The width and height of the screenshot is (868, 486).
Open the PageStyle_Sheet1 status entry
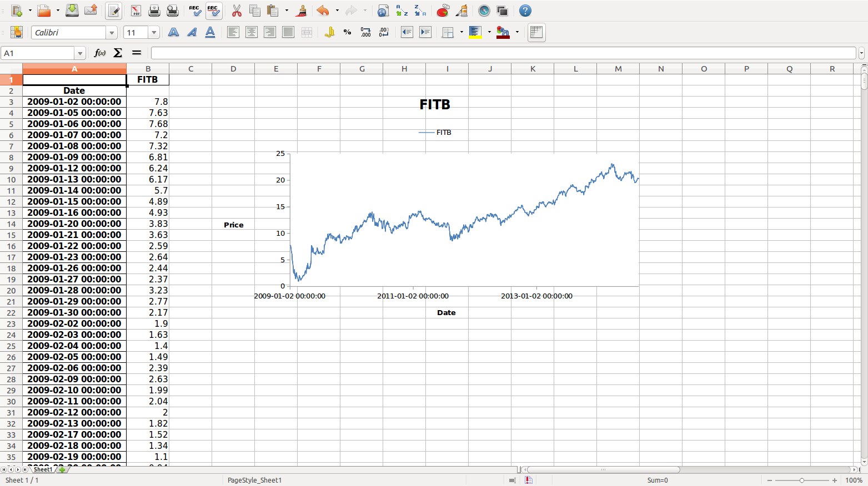(254, 480)
